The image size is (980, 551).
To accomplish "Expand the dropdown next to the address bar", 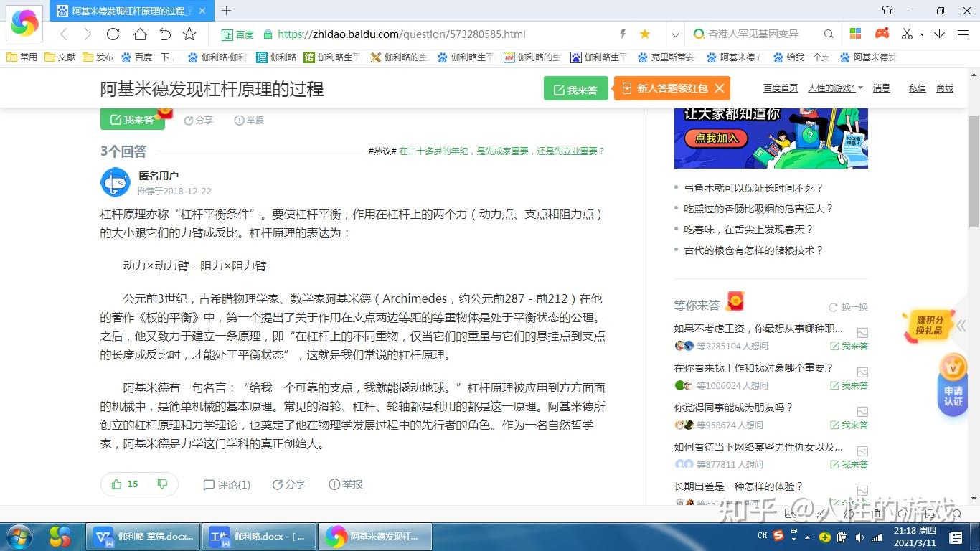I will [675, 34].
